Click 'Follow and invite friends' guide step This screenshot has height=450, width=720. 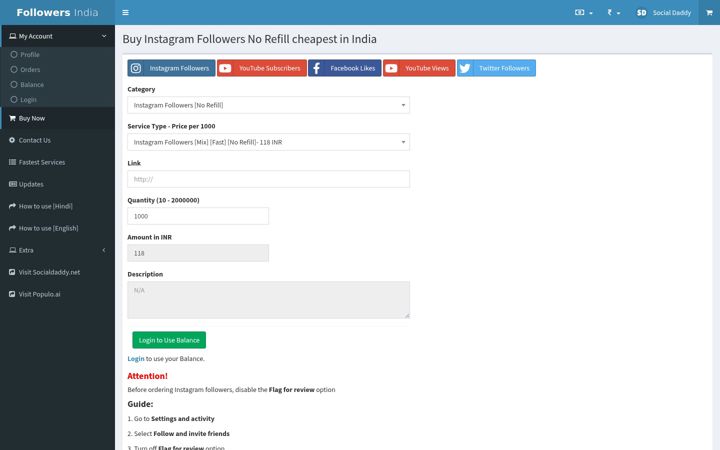pos(191,433)
